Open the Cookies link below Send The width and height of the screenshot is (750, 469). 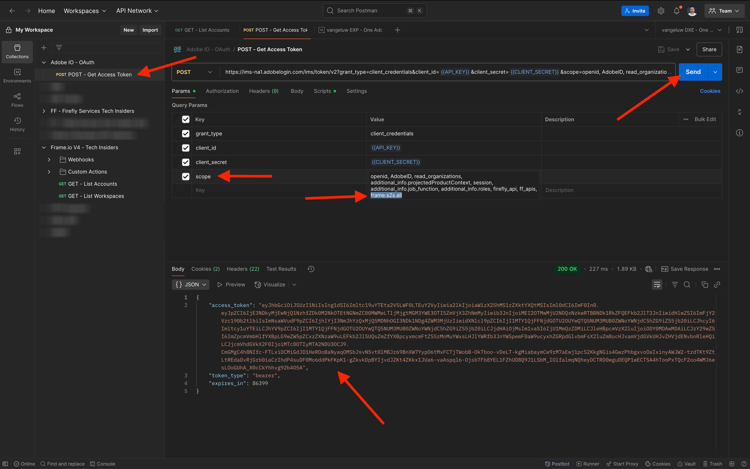[x=710, y=91]
